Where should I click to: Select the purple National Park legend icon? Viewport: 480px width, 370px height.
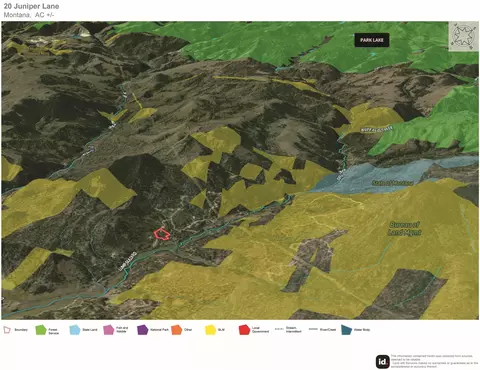coord(142,330)
